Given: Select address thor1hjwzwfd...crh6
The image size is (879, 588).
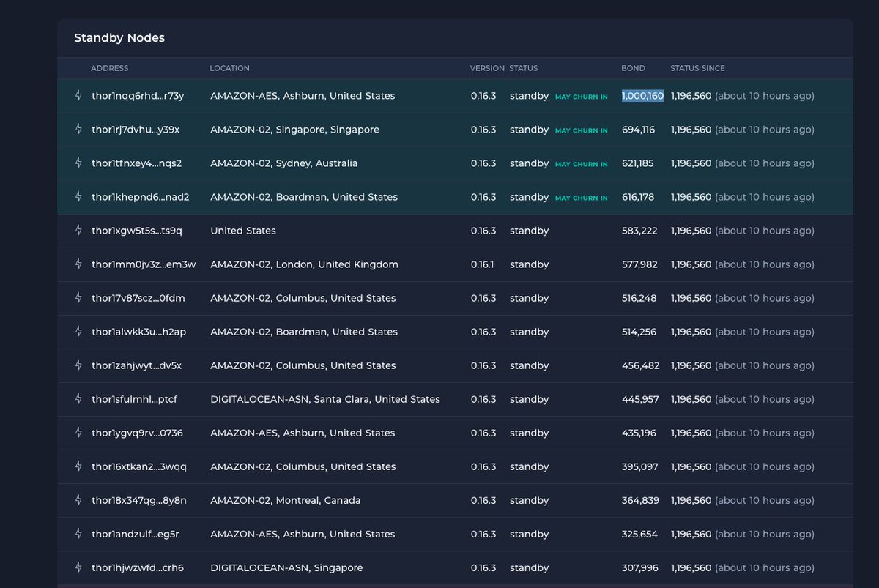Looking at the screenshot, I should (x=138, y=567).
